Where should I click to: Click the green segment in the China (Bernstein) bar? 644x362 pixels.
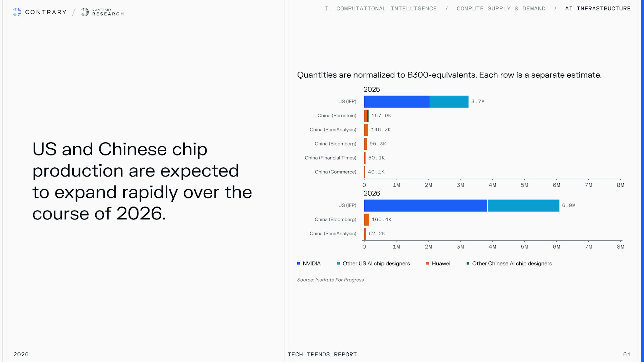pos(368,116)
